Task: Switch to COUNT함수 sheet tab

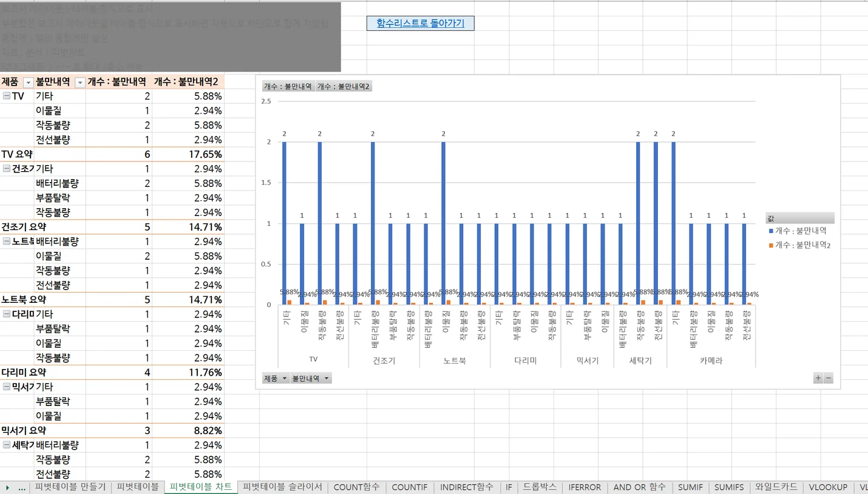Action: [357, 487]
